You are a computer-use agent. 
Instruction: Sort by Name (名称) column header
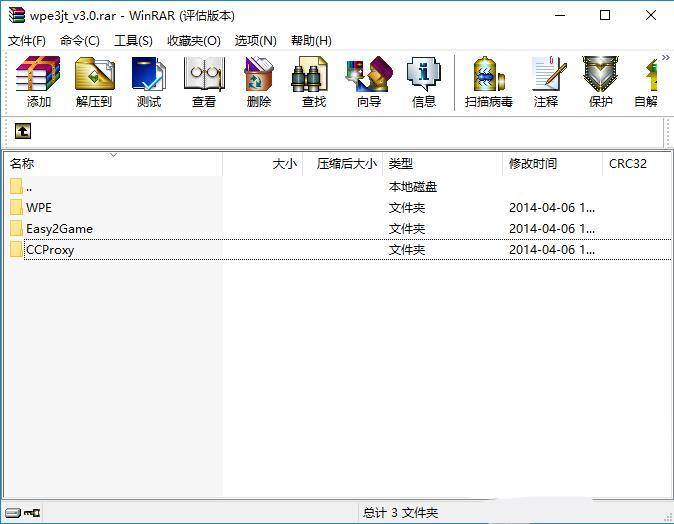coord(113,164)
